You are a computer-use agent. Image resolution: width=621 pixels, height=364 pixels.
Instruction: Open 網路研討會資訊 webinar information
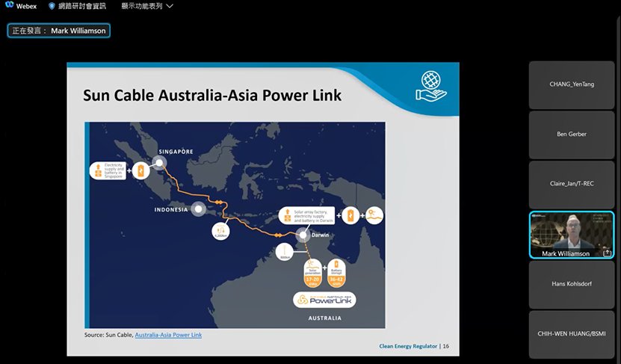point(82,6)
